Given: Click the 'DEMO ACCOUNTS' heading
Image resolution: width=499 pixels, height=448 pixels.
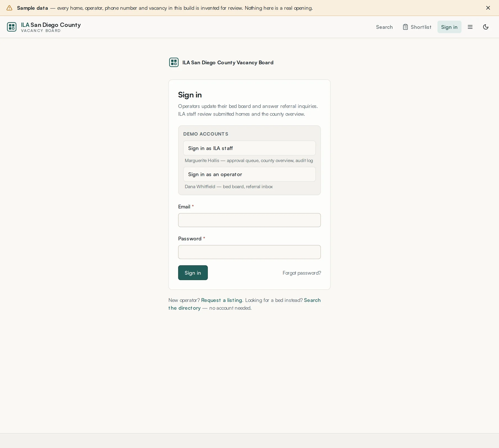Looking at the screenshot, I should (206, 134).
